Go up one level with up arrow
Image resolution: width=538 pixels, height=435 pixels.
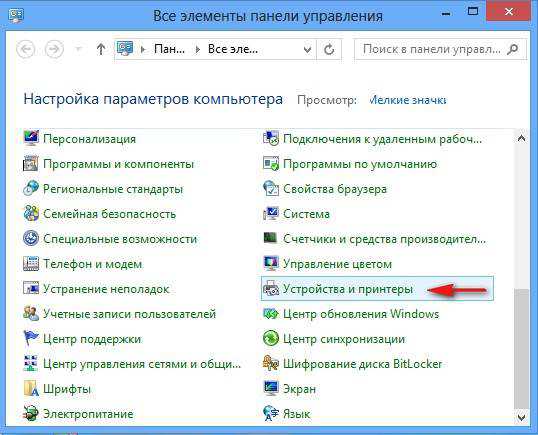[101, 49]
